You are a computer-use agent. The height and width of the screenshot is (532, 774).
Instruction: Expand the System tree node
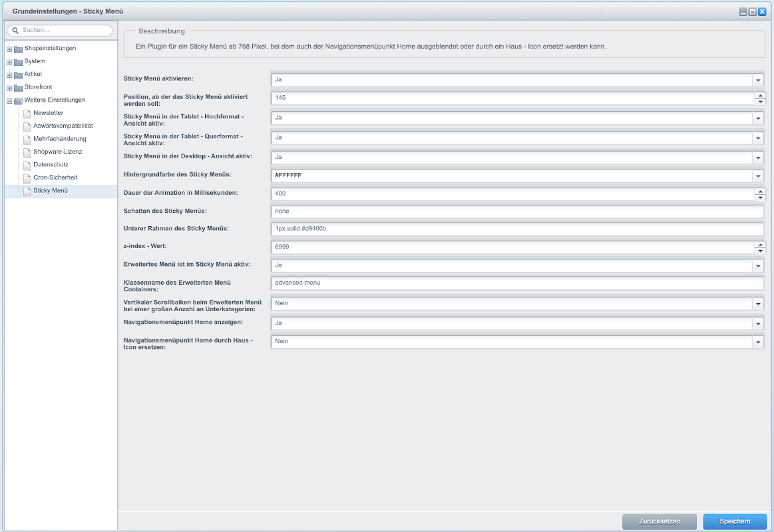(9, 62)
